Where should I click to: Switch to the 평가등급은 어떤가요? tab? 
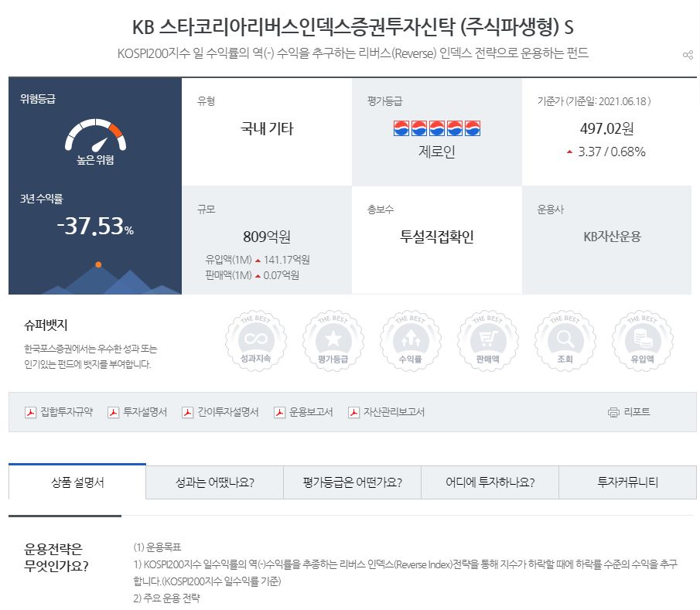pyautogui.click(x=352, y=482)
